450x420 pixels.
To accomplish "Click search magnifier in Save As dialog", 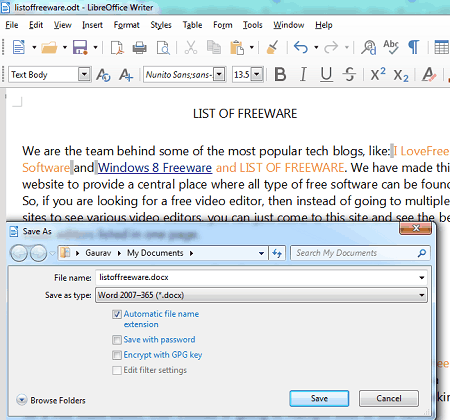I will pyautogui.click(x=422, y=253).
